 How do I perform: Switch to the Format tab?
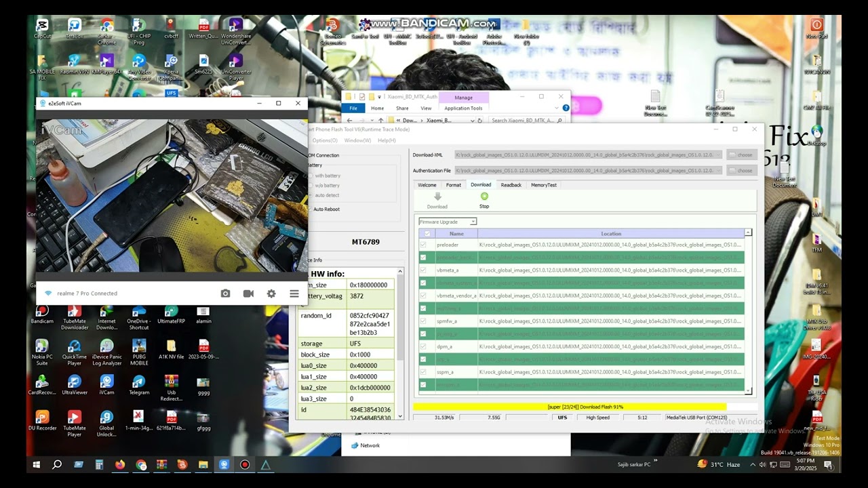454,185
